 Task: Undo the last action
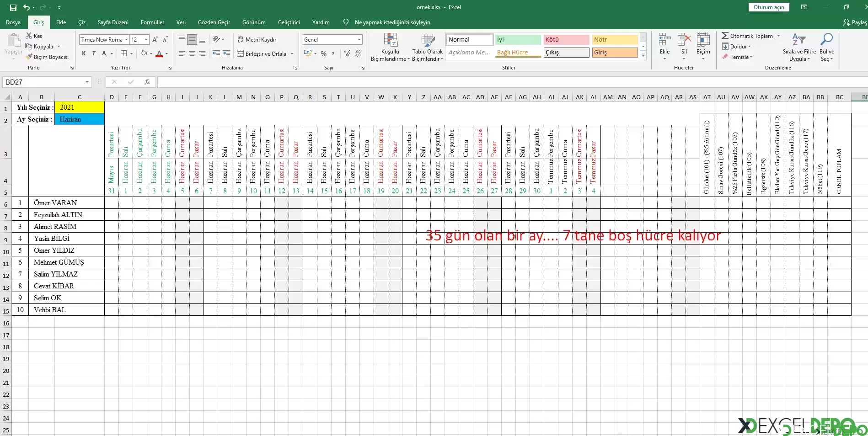pos(27,7)
